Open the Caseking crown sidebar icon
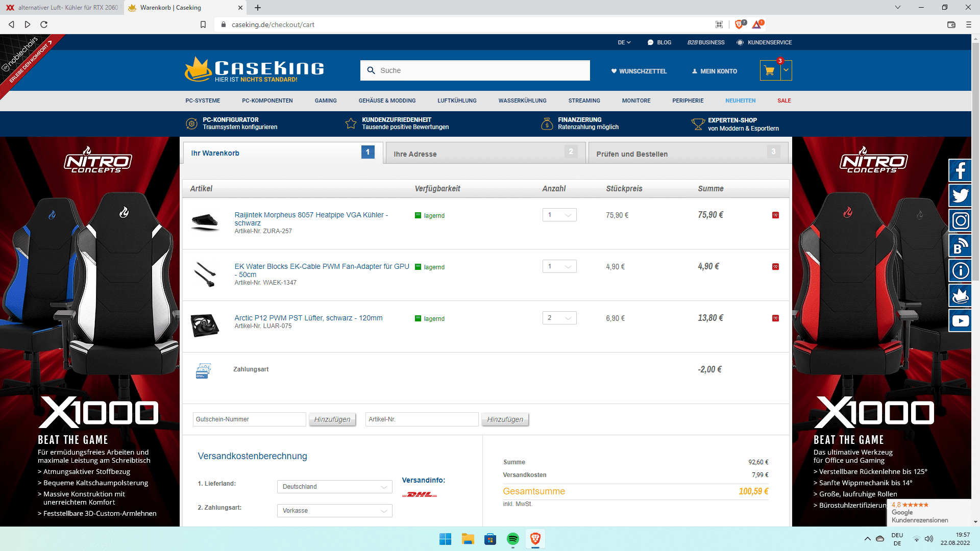The height and width of the screenshot is (551, 980). (960, 295)
